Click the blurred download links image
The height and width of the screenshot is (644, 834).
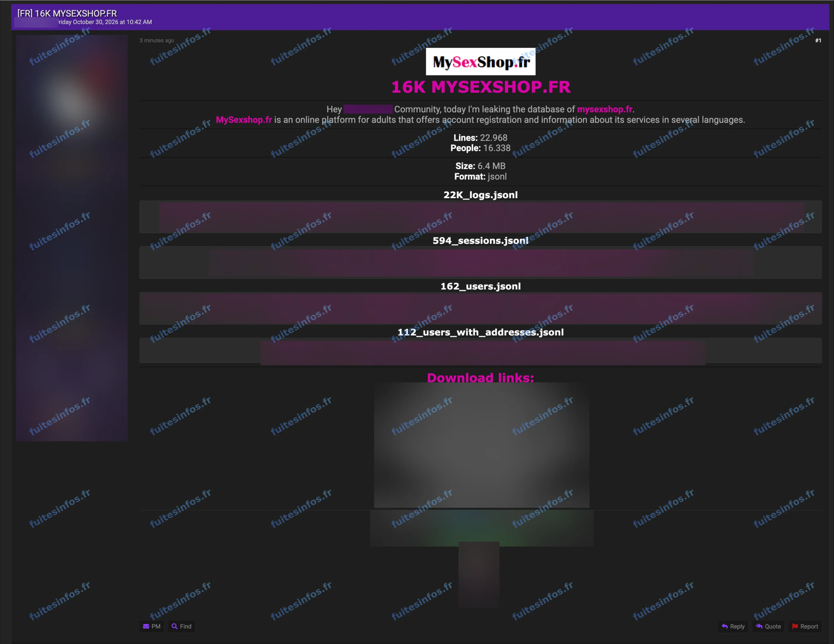point(482,445)
